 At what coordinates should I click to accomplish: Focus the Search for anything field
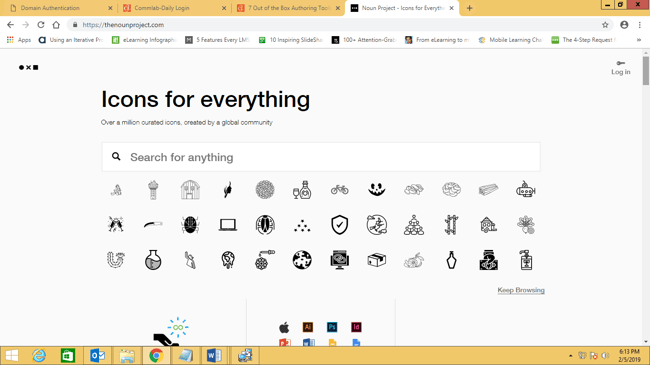(x=321, y=157)
